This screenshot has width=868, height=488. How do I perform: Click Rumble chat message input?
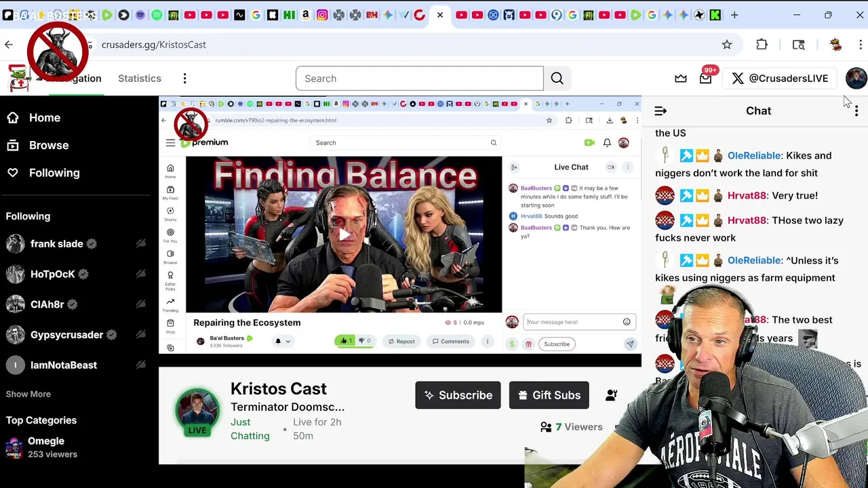click(x=572, y=322)
